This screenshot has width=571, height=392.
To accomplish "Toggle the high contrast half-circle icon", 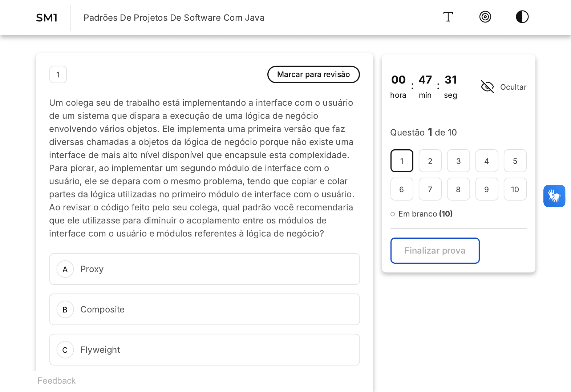I will (522, 17).
